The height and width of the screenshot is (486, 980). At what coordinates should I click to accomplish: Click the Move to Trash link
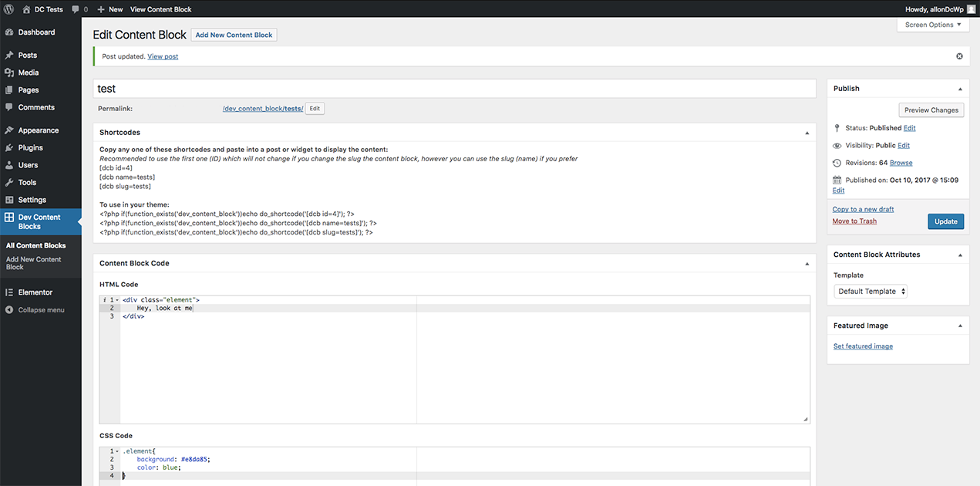(854, 221)
